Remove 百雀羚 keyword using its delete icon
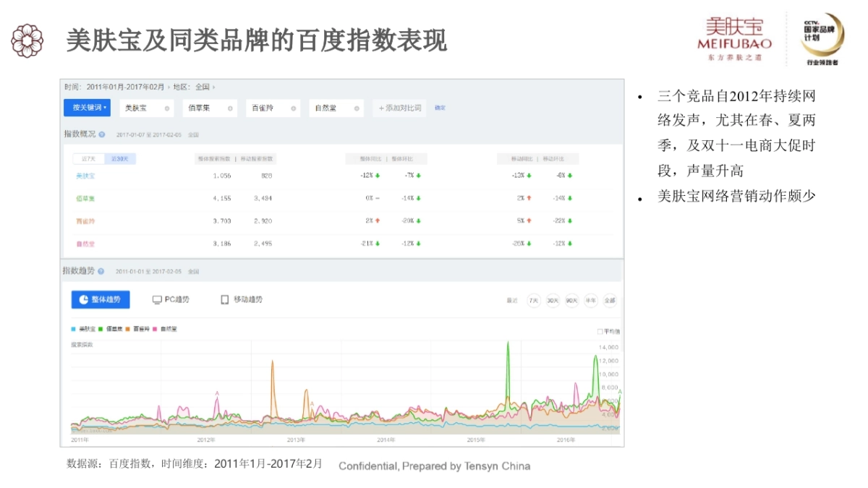 [x=293, y=108]
